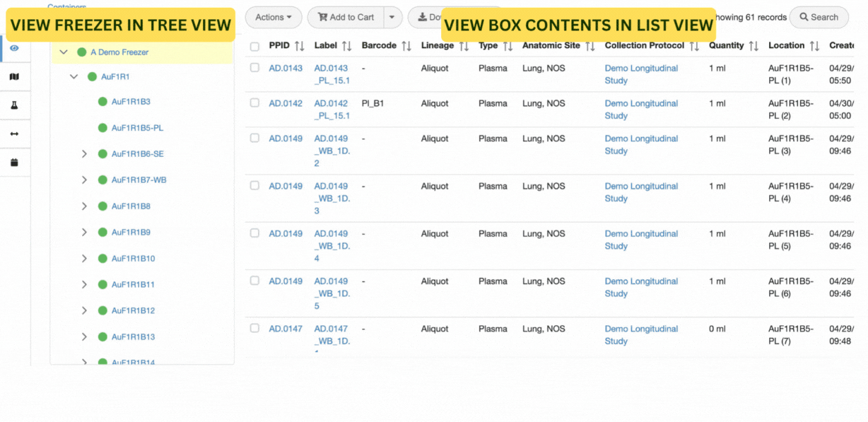
Task: Click the Search button
Action: [819, 17]
